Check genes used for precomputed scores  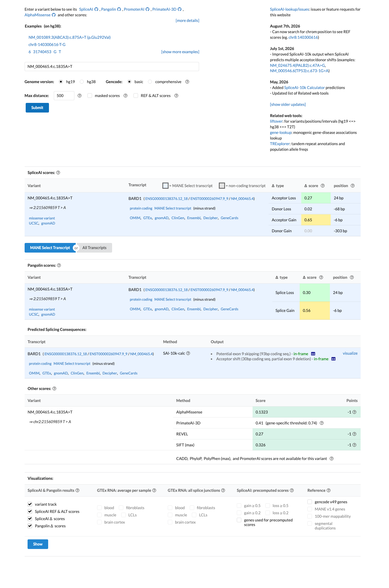[239, 520]
